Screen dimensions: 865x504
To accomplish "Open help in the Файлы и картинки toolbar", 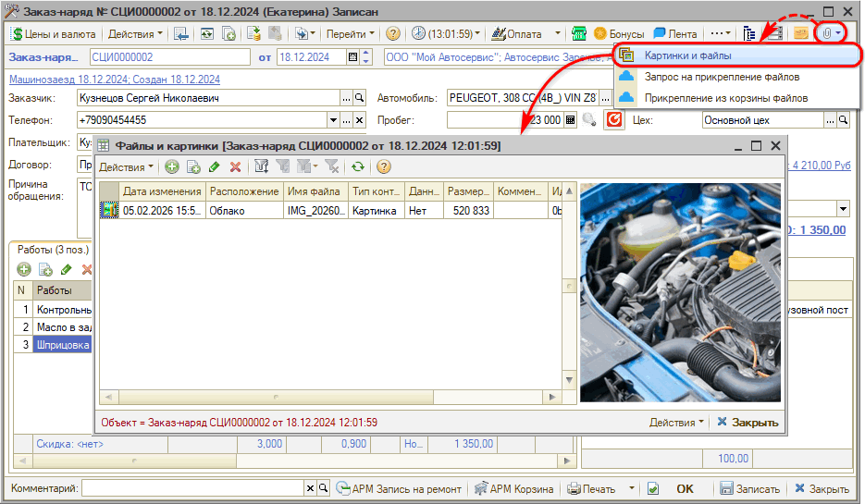I will (x=383, y=166).
